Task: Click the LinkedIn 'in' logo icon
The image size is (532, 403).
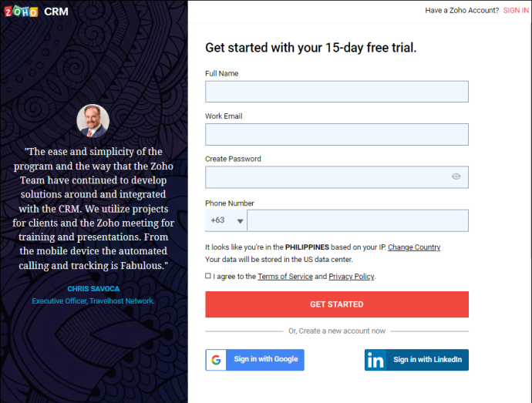Action: point(375,360)
